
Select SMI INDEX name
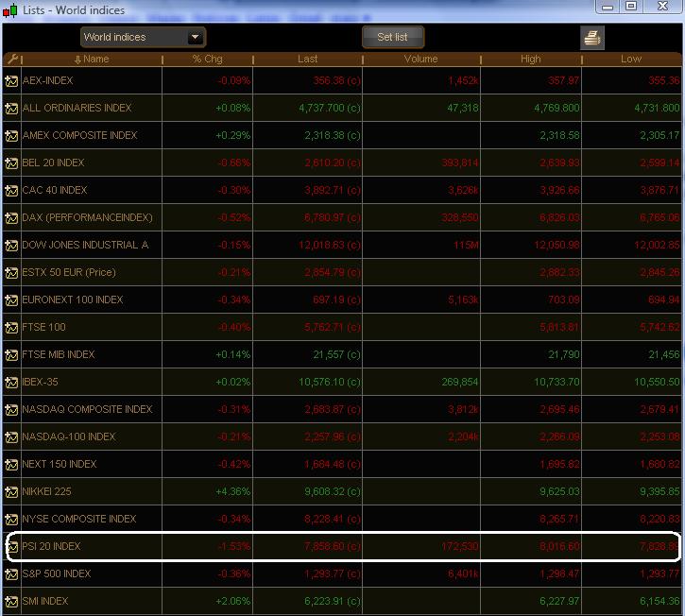click(x=45, y=602)
